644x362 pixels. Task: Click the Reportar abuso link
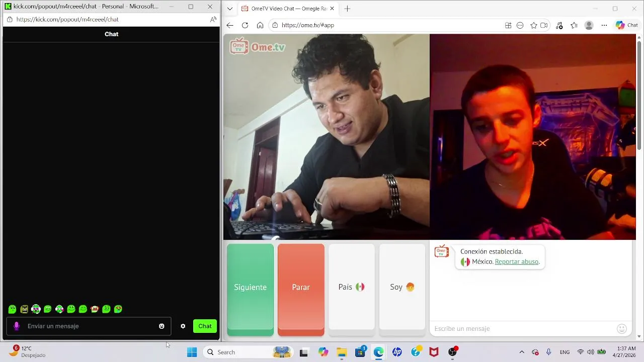pyautogui.click(x=517, y=262)
